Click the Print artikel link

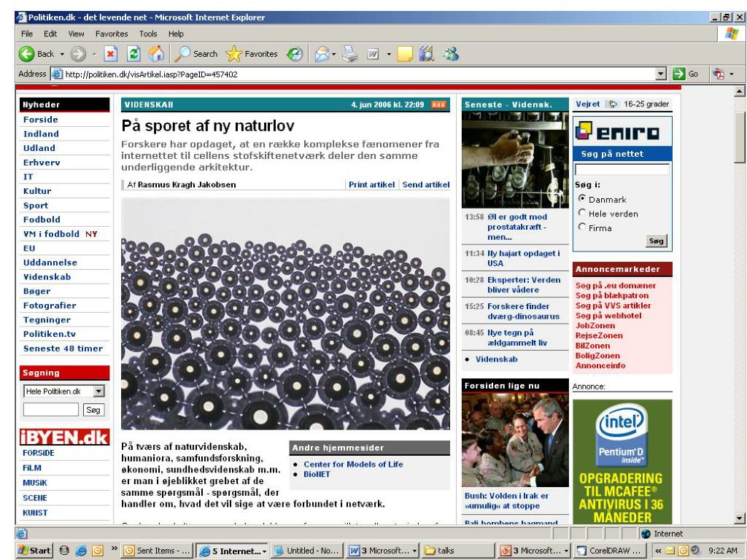click(371, 184)
